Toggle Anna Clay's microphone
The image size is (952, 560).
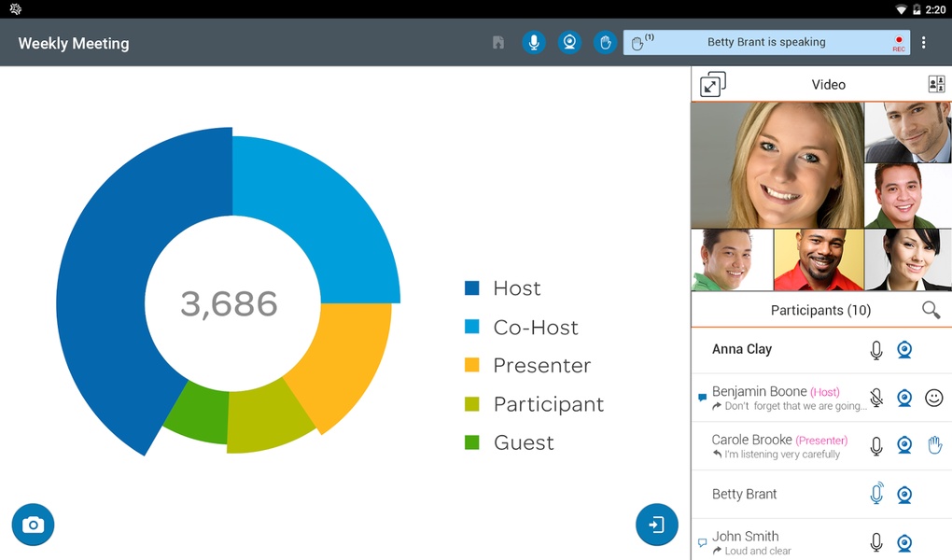tap(876, 350)
